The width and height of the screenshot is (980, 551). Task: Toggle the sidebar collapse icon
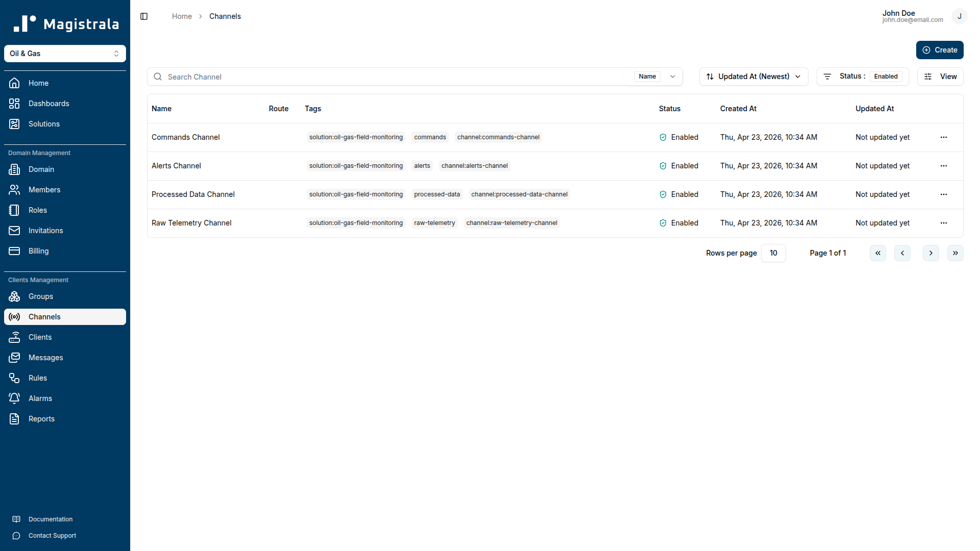click(x=143, y=16)
